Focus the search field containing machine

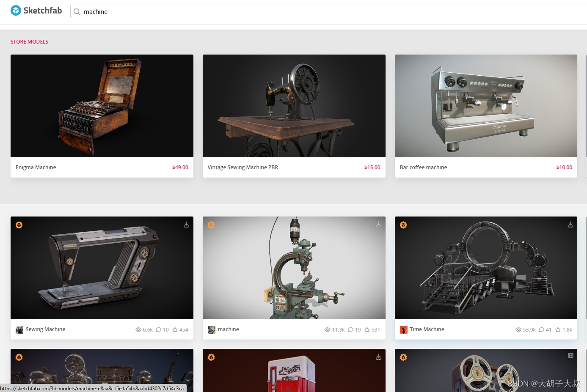coord(328,11)
